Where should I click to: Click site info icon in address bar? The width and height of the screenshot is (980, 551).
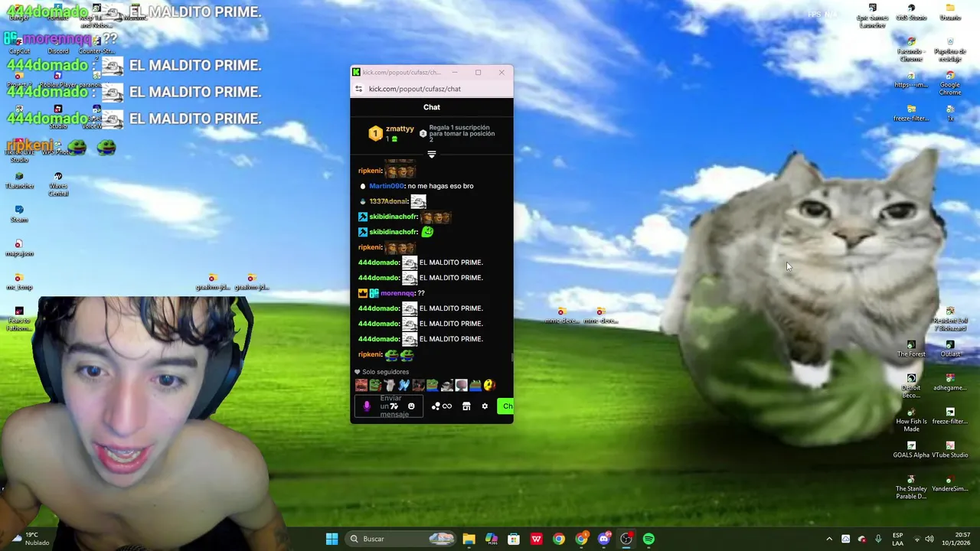pyautogui.click(x=358, y=89)
